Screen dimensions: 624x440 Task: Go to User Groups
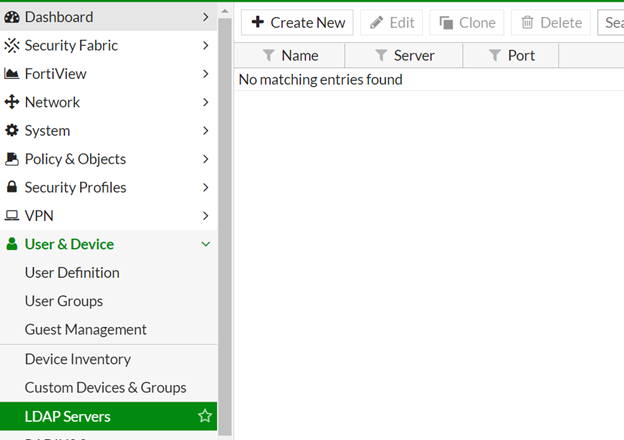coord(64,301)
